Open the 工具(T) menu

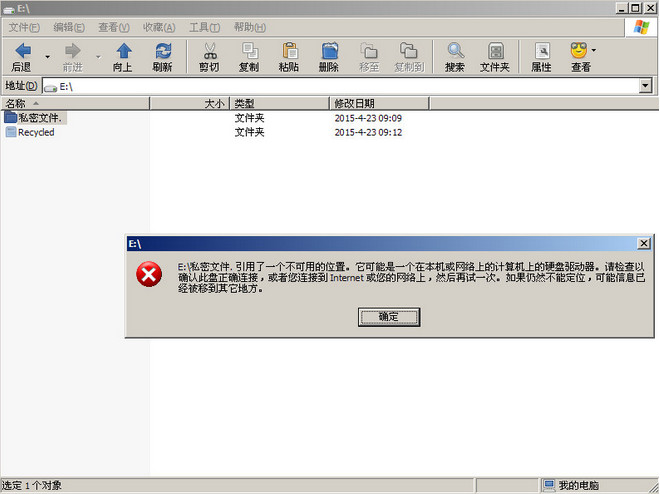pyautogui.click(x=205, y=27)
